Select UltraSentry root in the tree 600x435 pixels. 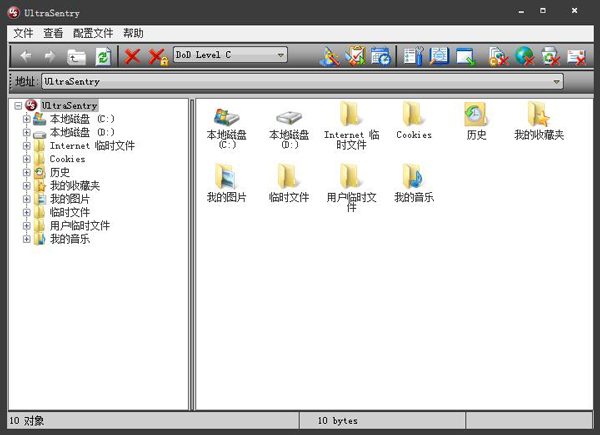(x=69, y=106)
